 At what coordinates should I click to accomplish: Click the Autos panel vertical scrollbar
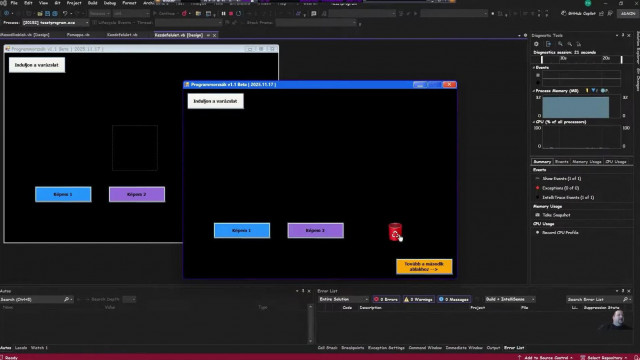[x=310, y=324]
